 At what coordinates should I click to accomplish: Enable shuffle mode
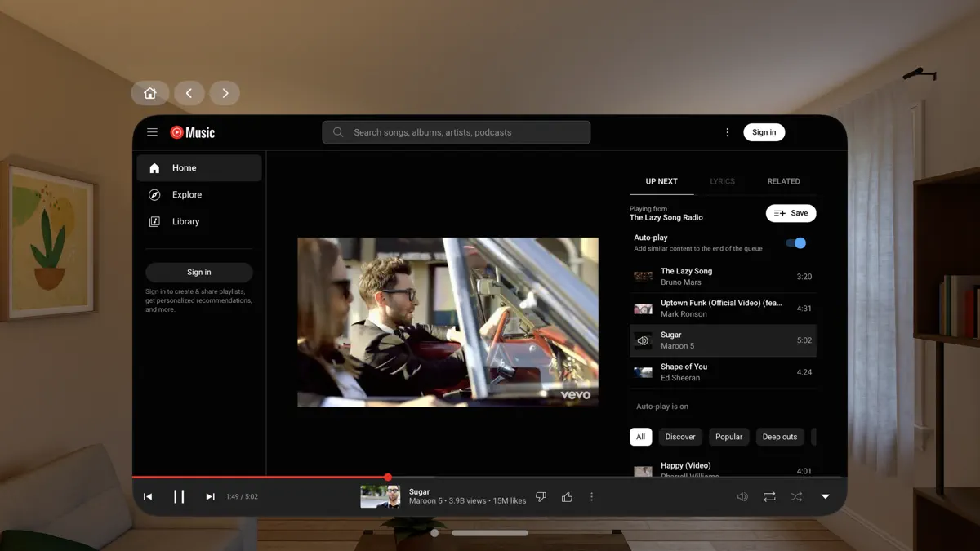pos(795,496)
